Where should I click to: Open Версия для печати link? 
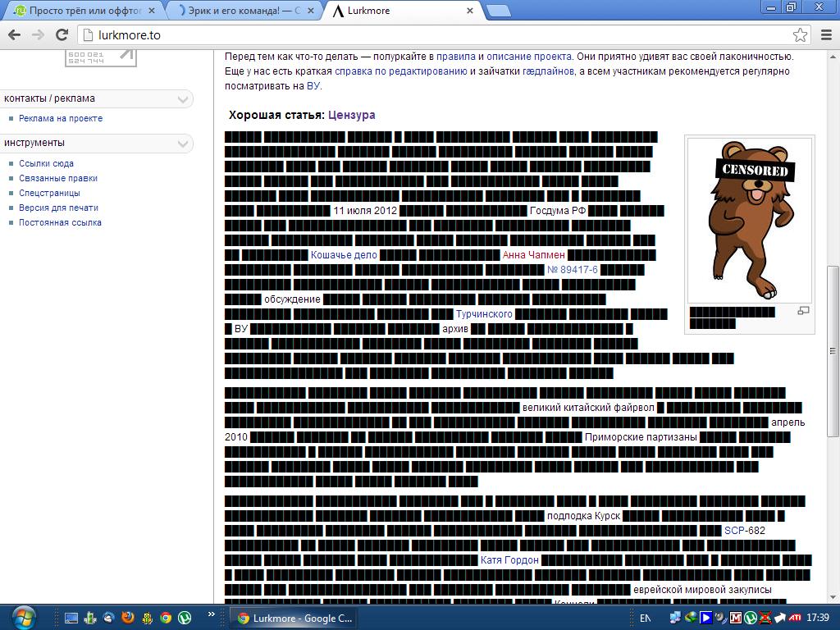click(x=58, y=208)
